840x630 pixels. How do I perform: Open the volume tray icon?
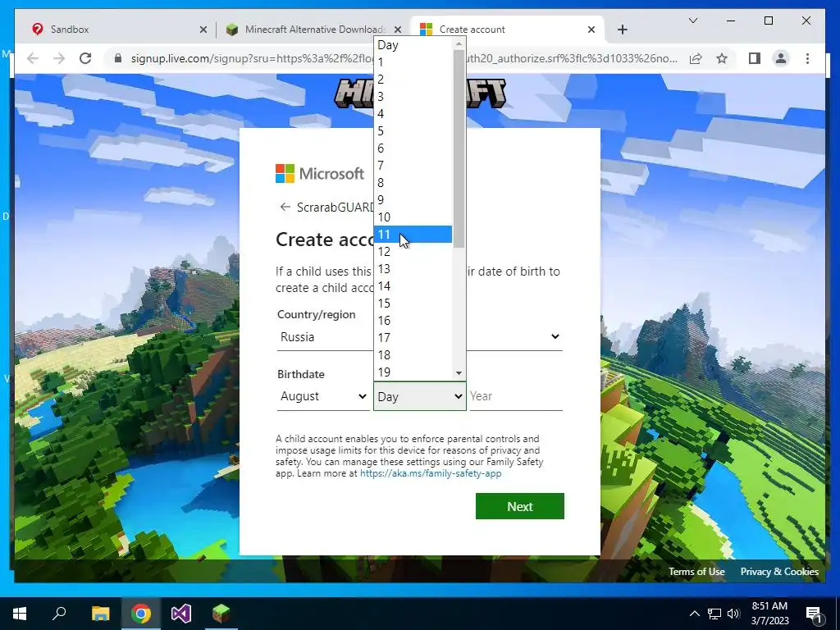tap(734, 614)
